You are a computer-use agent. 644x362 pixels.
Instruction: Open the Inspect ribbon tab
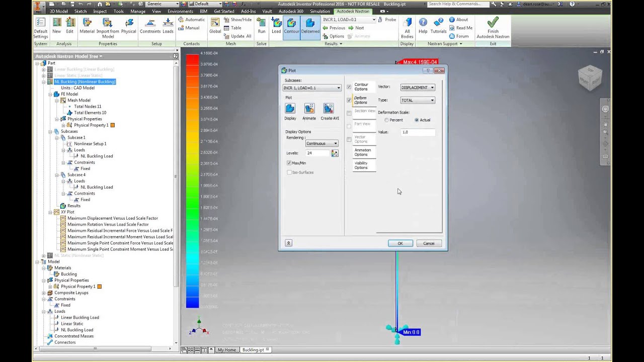100,11
